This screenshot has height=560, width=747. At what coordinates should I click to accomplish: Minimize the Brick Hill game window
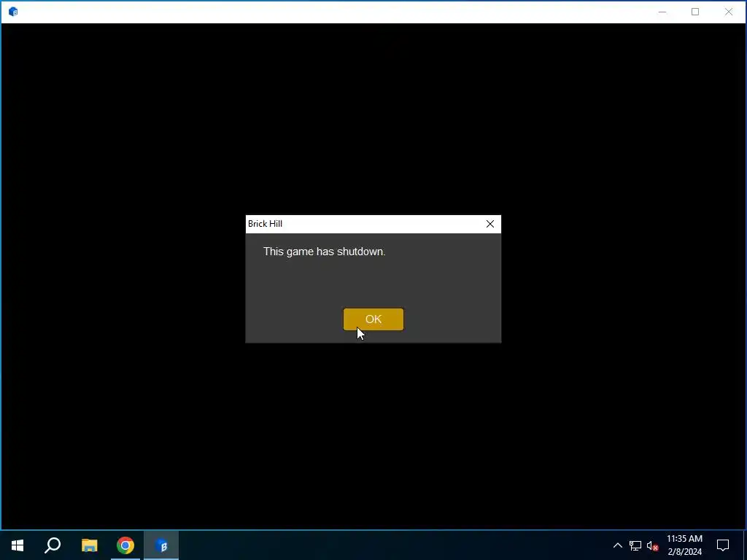(662, 12)
